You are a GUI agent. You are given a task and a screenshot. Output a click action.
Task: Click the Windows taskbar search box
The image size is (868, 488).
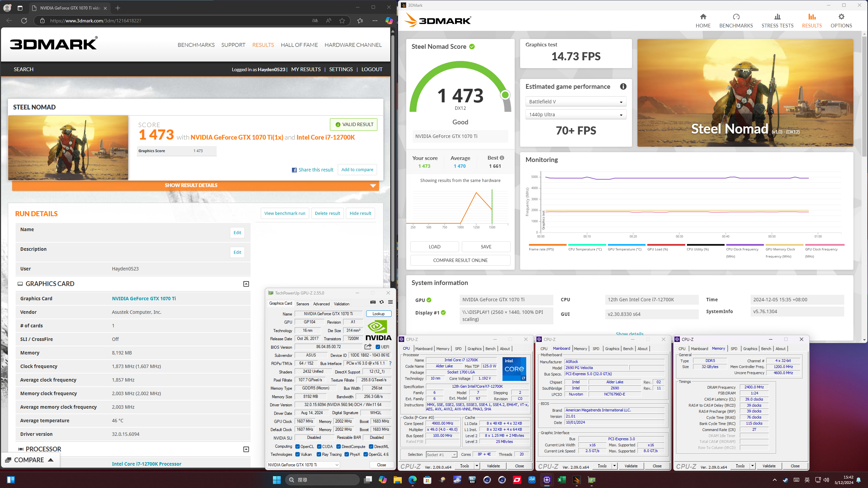click(x=322, y=480)
